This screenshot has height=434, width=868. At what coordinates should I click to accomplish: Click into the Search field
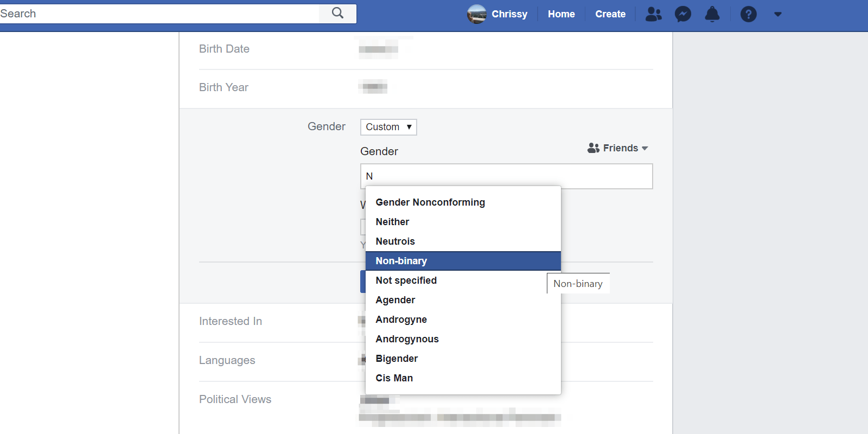[159, 14]
